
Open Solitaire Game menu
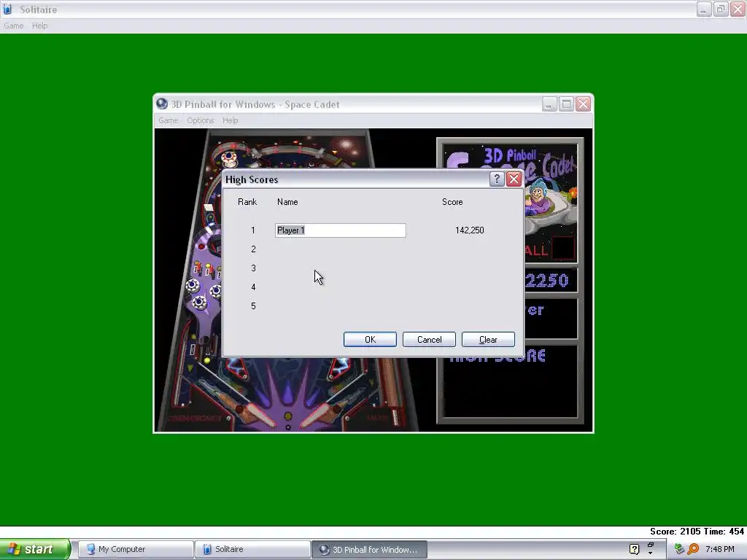(x=13, y=26)
